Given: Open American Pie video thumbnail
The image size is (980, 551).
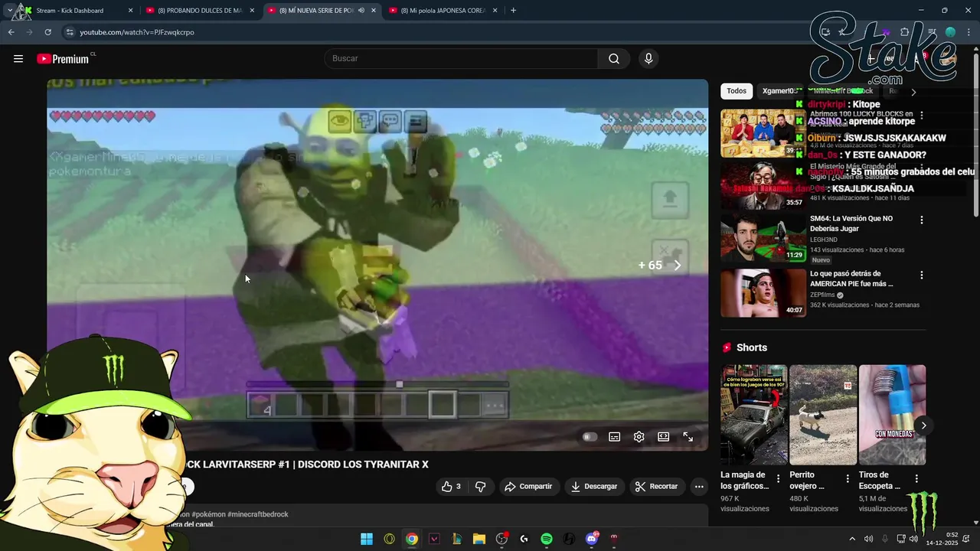Looking at the screenshot, I should (763, 292).
